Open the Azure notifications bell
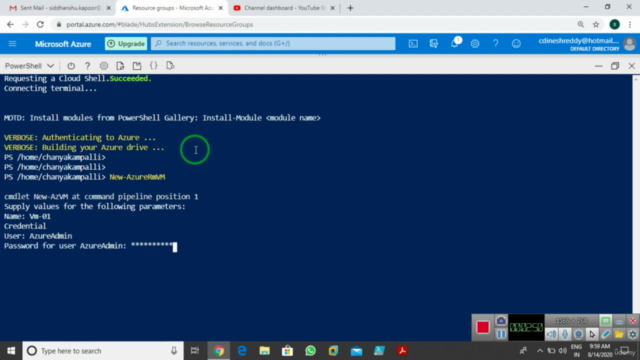The width and height of the screenshot is (640, 360). 455,44
